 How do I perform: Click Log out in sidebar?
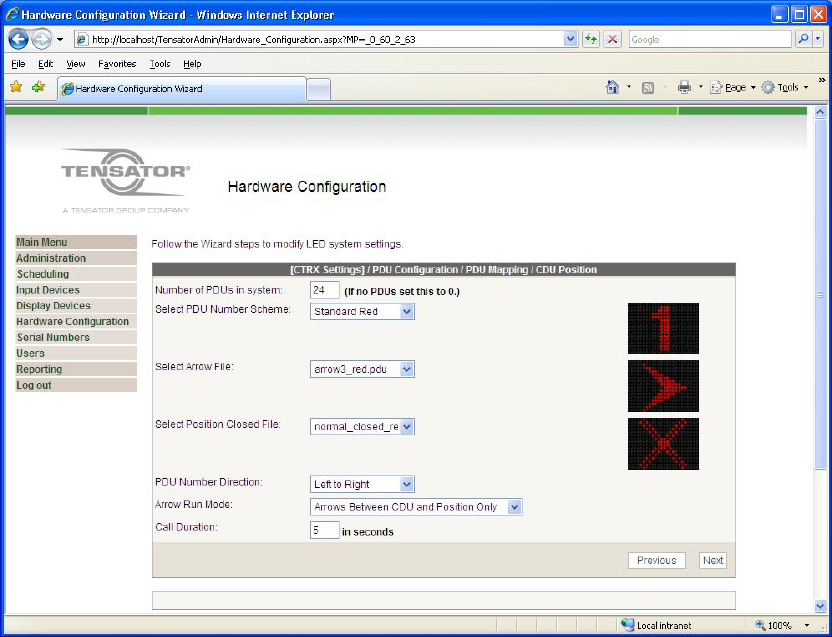[x=76, y=385]
